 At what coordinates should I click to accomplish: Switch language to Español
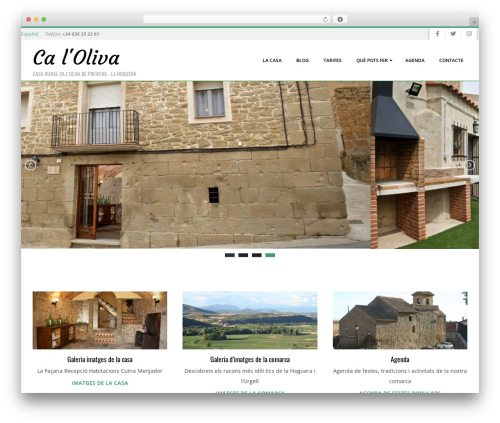pos(30,34)
